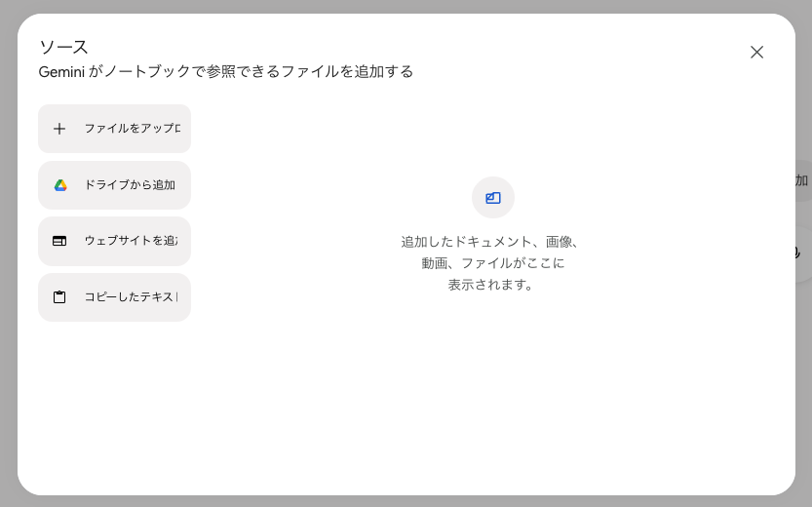Click the website icon beside ウェブサイトを追加

point(59,241)
